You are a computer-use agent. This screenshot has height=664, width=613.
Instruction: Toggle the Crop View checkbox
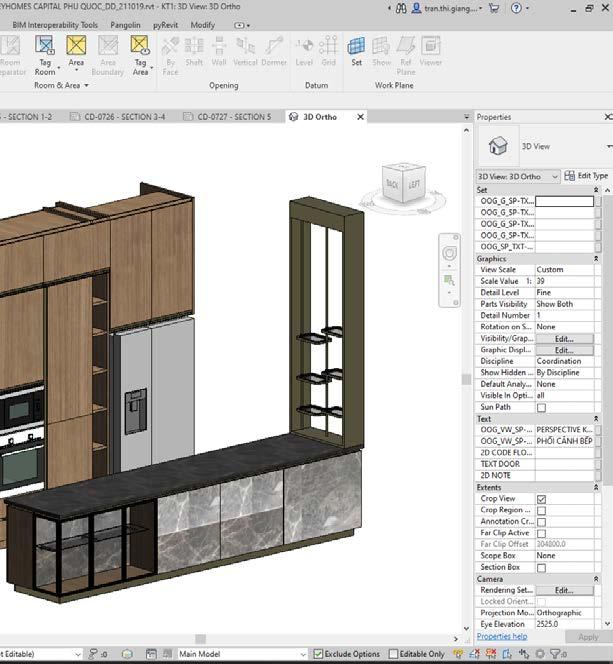point(541,498)
